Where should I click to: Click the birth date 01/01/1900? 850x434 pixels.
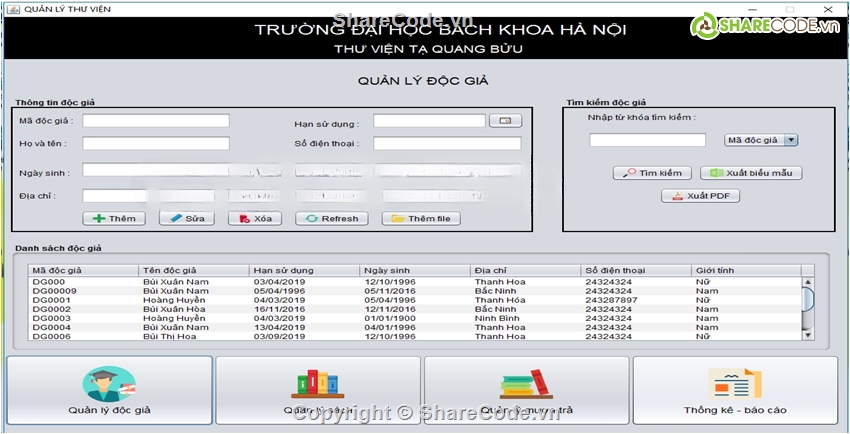tap(390, 318)
